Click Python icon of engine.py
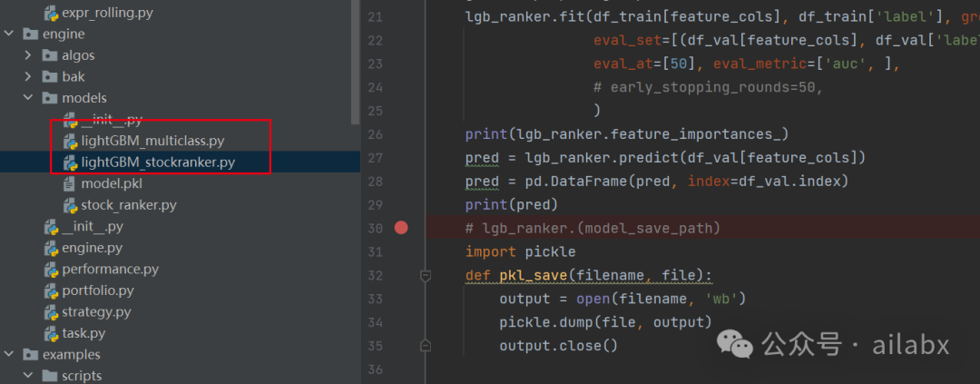This screenshot has width=980, height=384. [51, 249]
